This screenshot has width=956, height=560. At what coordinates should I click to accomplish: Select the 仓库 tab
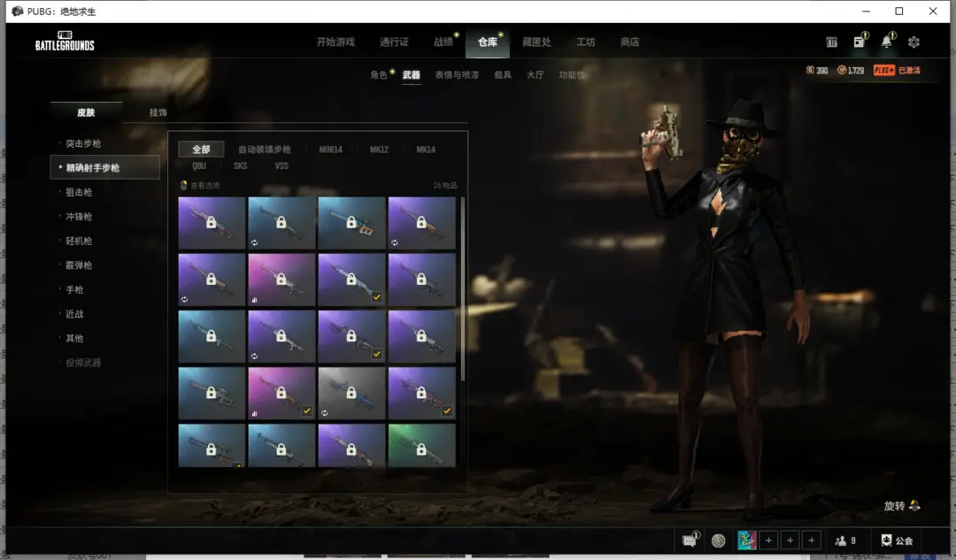(x=487, y=42)
